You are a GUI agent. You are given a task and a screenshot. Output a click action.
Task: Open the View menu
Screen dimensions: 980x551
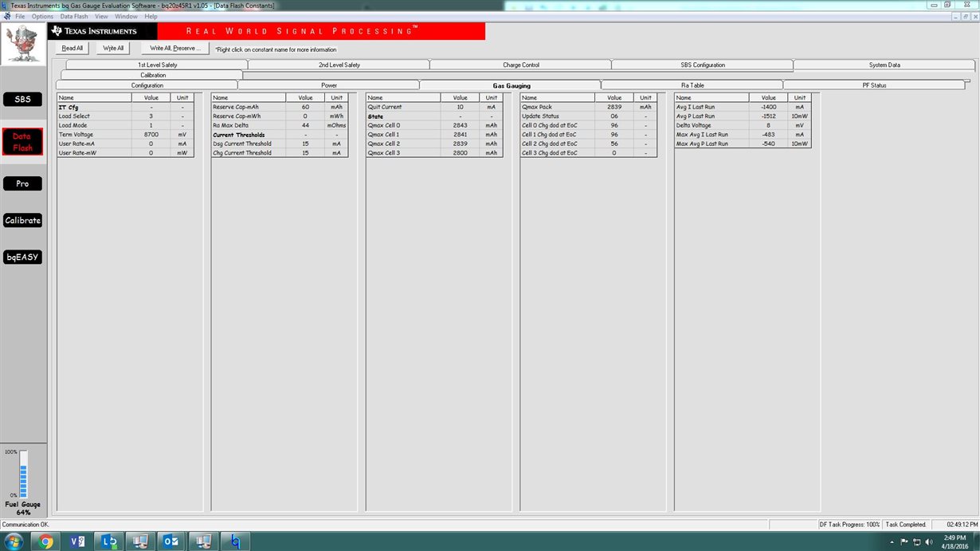(x=101, y=16)
